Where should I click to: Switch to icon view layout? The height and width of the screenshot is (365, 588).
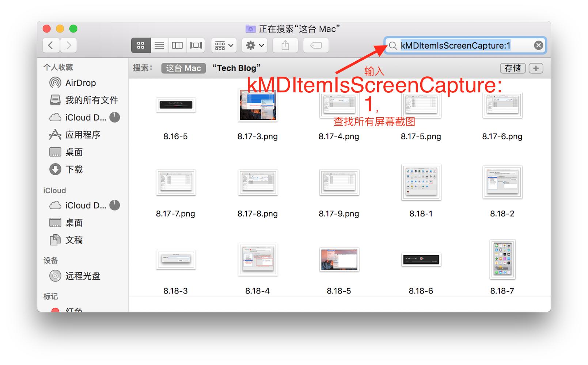[x=141, y=45]
